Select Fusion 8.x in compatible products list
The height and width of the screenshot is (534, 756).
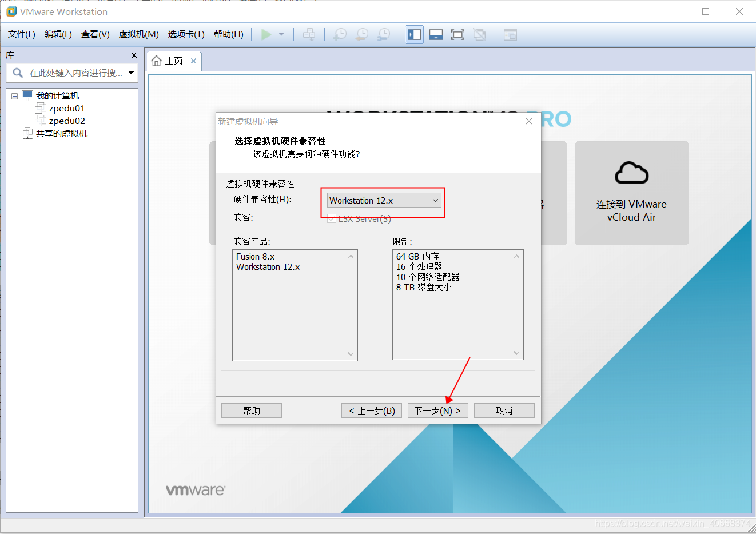click(256, 257)
